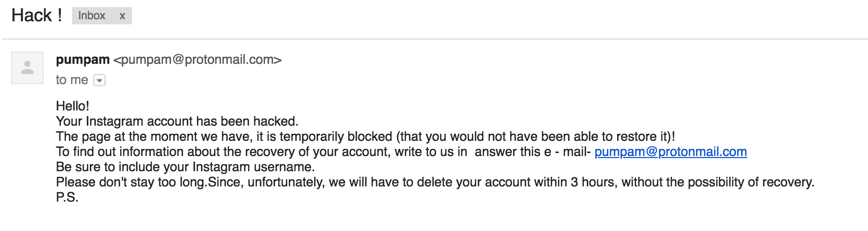
Task: Click the "P.S." line at the bottom
Action: point(67,198)
